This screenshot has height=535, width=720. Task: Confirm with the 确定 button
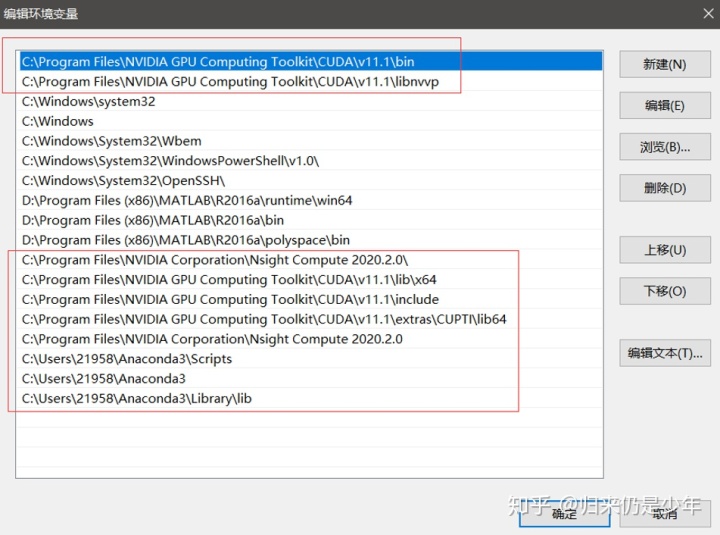[564, 513]
